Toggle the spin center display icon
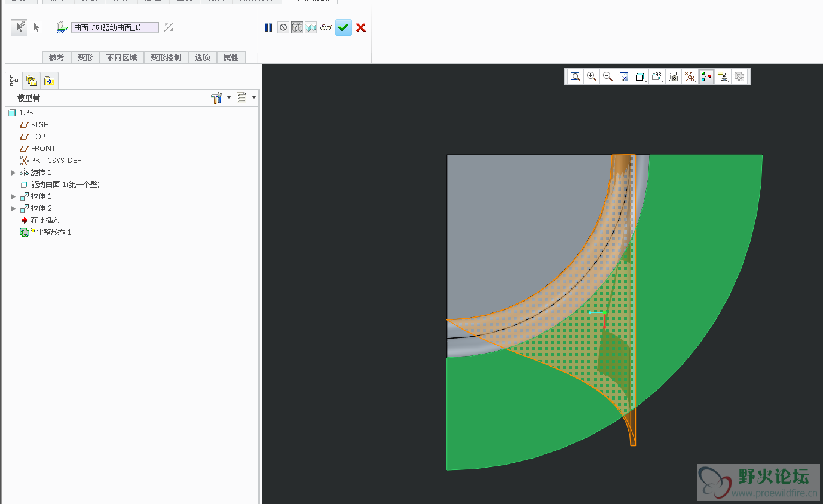Image resolution: width=823 pixels, height=504 pixels. [706, 76]
